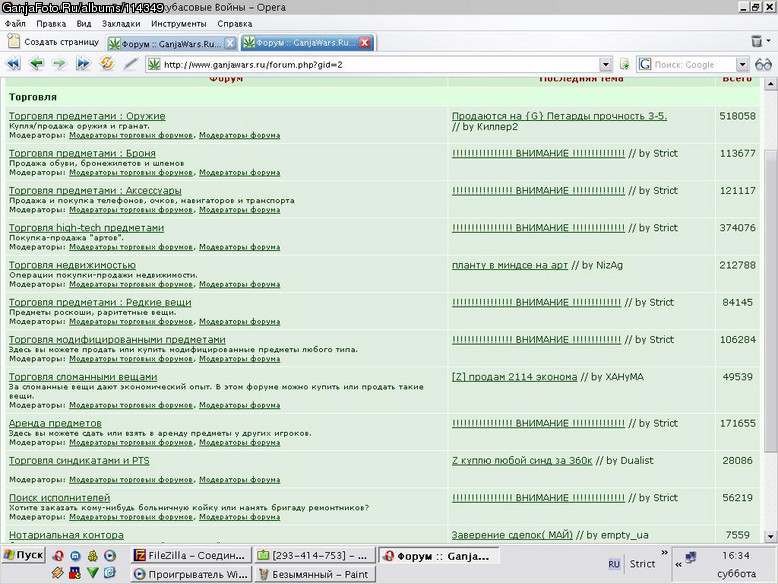Launch the blue round M browser icon
The height and width of the screenshot is (584, 778).
coord(75,556)
